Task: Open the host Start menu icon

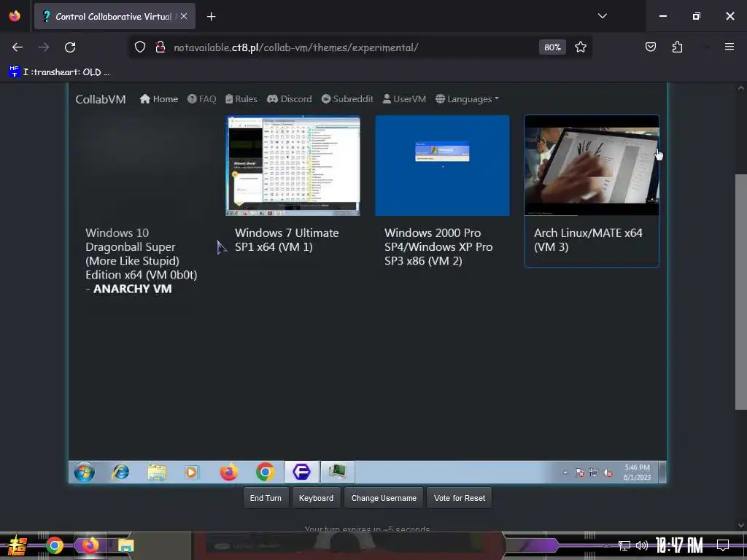Action: 17,545
